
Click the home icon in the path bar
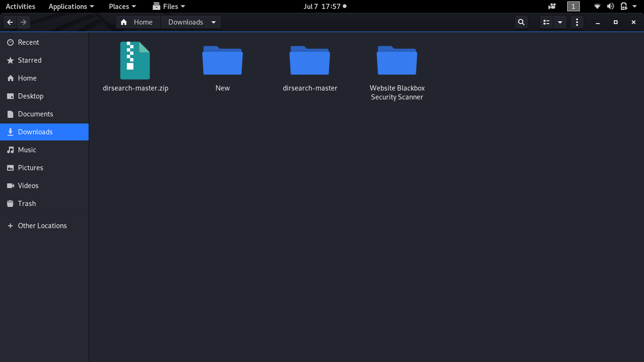pyautogui.click(x=124, y=22)
